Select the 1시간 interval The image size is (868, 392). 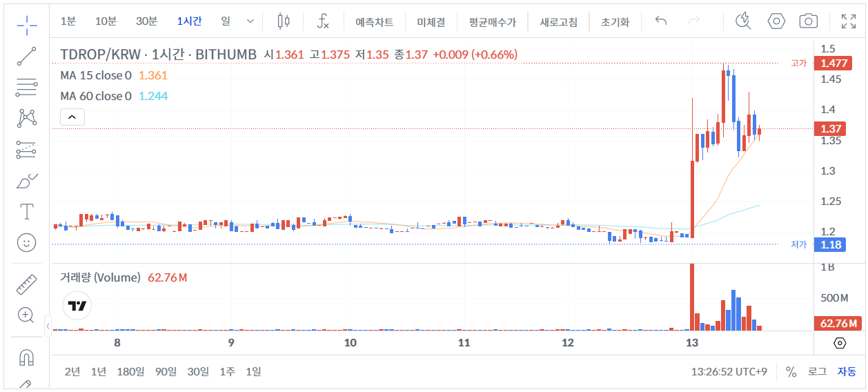point(190,21)
